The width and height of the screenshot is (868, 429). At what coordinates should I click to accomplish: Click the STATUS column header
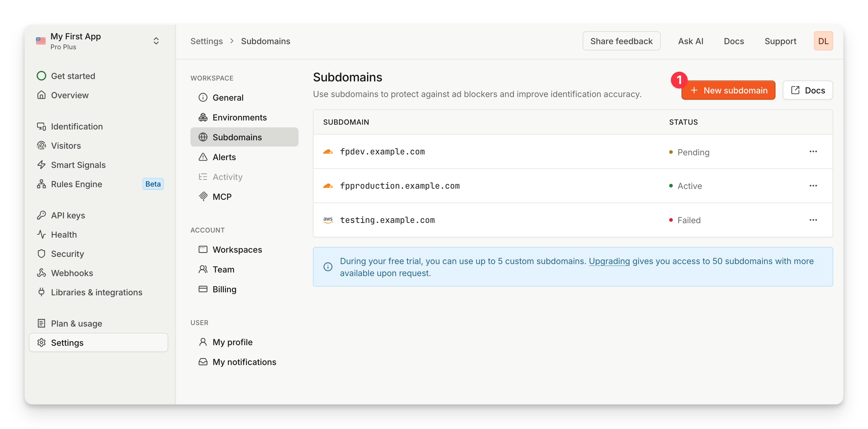tap(683, 122)
